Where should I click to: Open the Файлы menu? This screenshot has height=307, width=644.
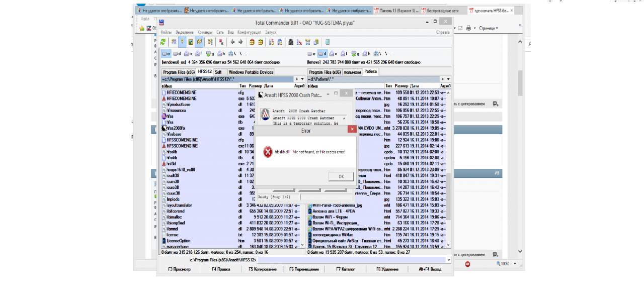166,32
